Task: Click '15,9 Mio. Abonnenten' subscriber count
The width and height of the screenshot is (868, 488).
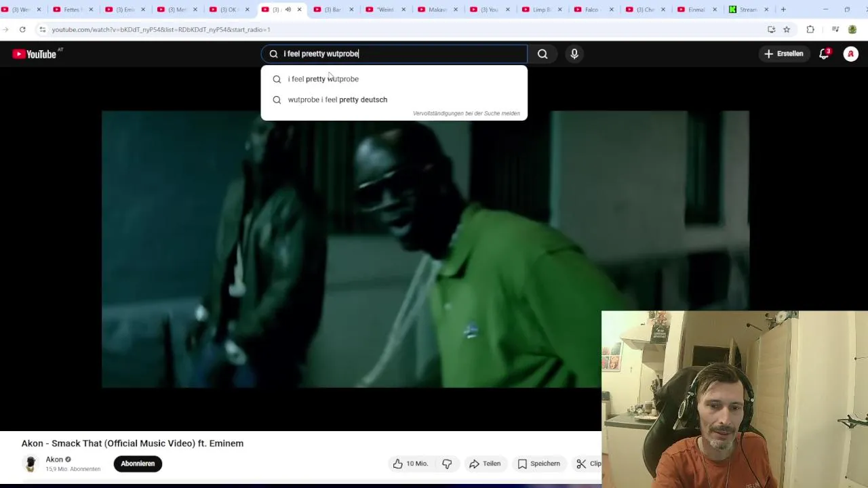Action: coord(73,469)
